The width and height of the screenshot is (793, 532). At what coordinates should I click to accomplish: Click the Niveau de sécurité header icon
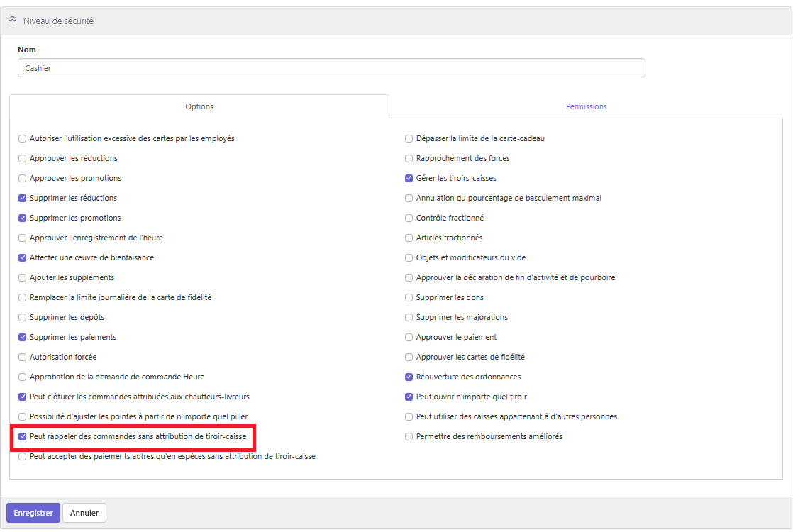tap(12, 21)
